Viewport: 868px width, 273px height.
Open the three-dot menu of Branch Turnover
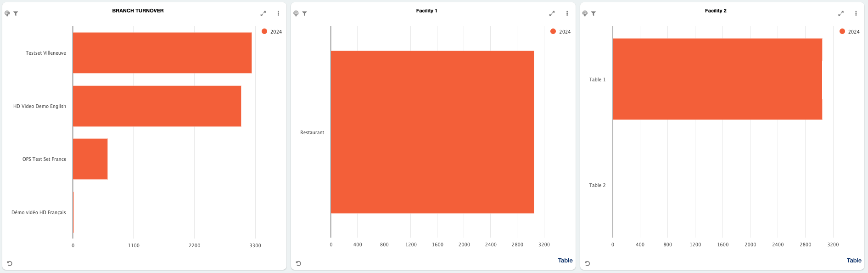[x=278, y=13]
